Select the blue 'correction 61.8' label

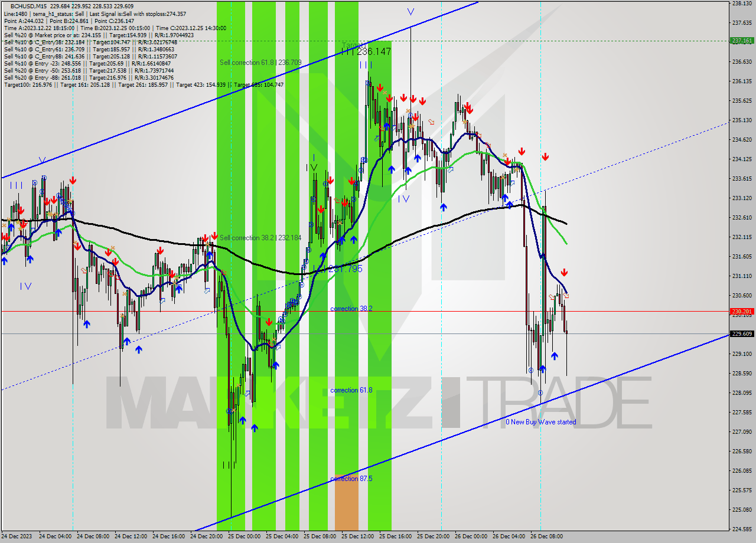click(351, 390)
